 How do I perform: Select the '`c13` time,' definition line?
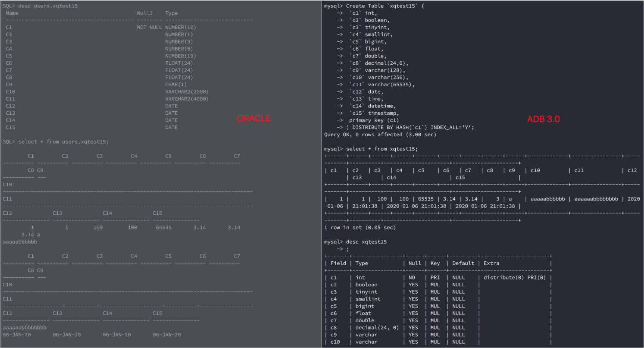pyautogui.click(x=366, y=99)
